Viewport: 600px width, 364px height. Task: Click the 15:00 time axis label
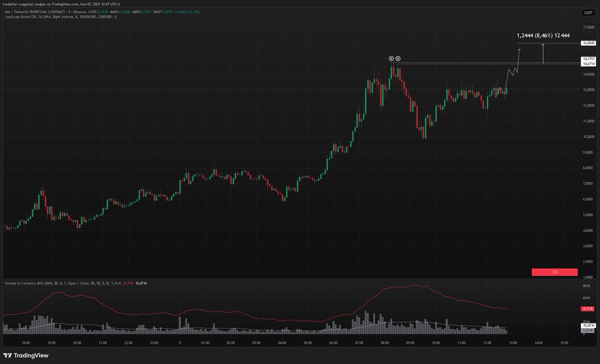(x=564, y=343)
